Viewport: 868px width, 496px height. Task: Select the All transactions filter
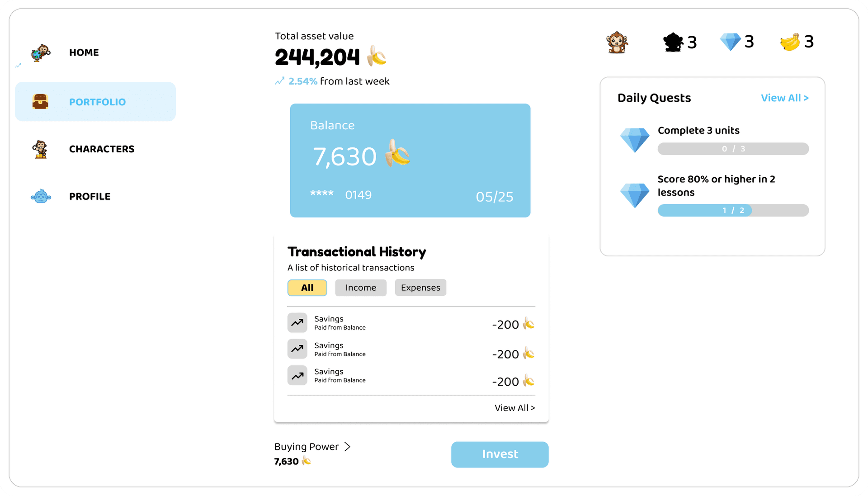pyautogui.click(x=307, y=288)
